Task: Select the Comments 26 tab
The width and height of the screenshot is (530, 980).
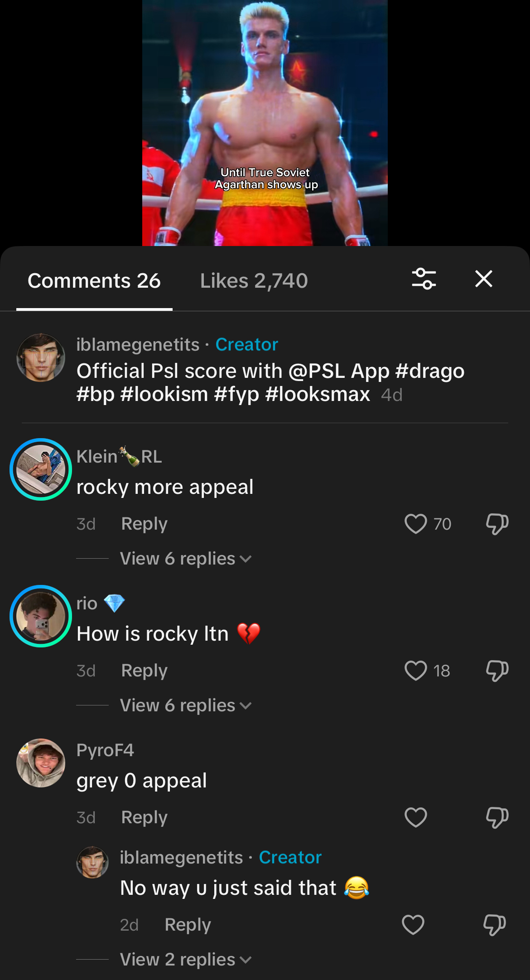Action: click(x=94, y=281)
